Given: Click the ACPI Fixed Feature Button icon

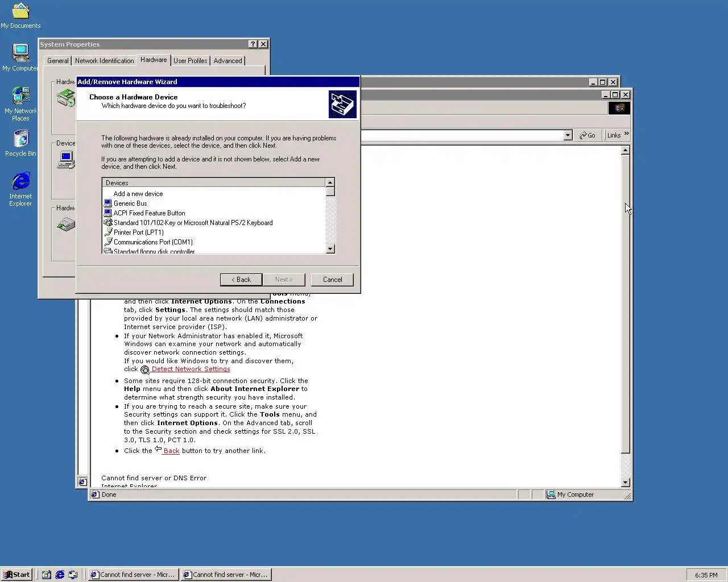Looking at the screenshot, I should click(108, 213).
